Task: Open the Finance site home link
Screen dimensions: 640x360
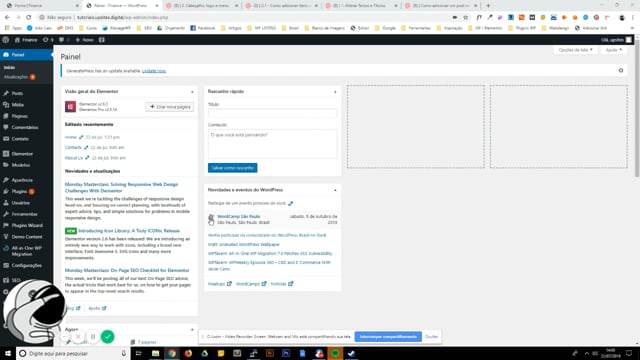Action: pos(26,40)
